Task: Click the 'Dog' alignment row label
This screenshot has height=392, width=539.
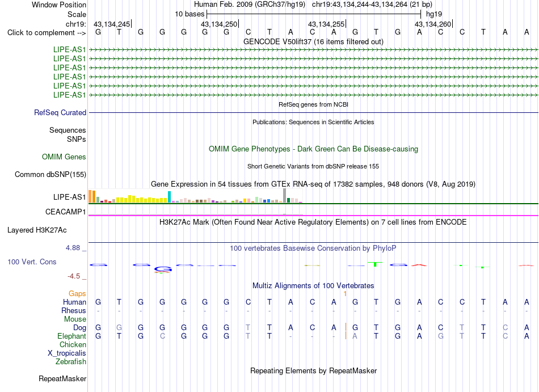Action: 79,328
